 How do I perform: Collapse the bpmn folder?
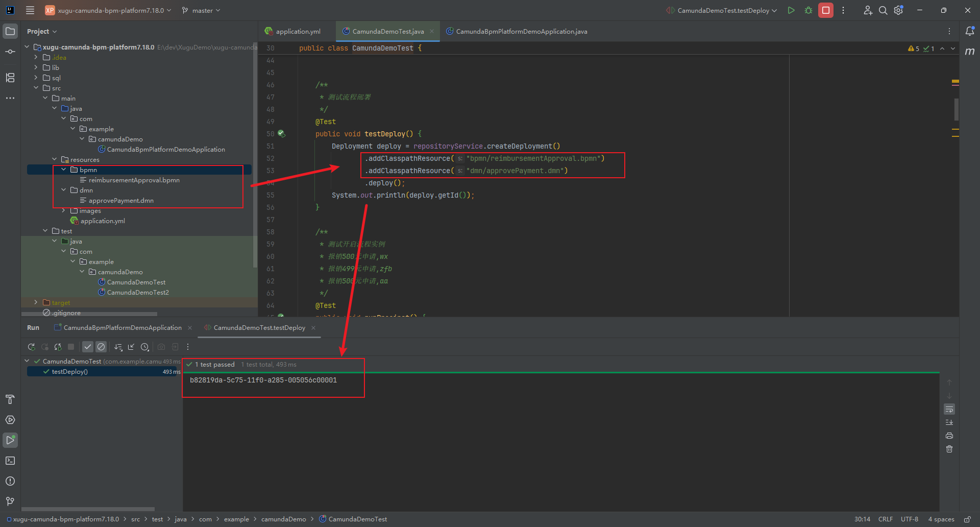click(x=64, y=170)
